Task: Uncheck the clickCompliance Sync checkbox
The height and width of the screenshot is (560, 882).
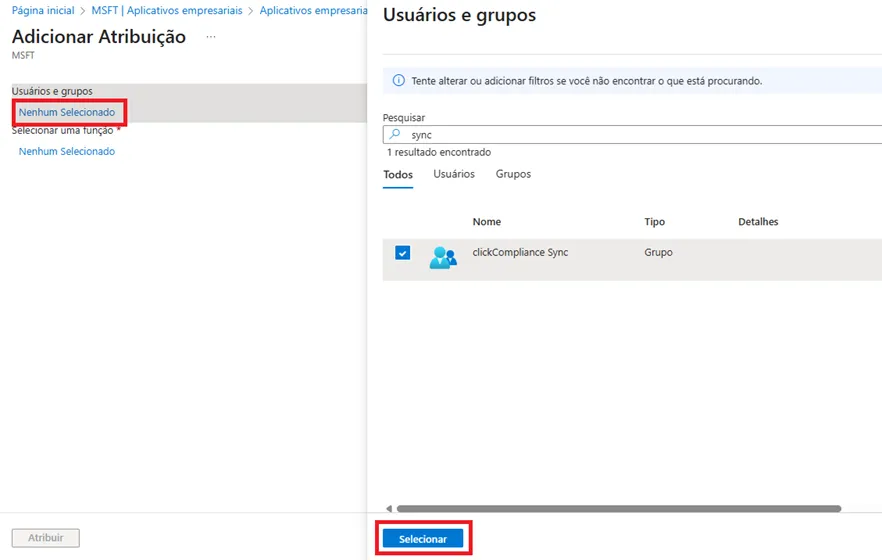Action: tap(402, 252)
